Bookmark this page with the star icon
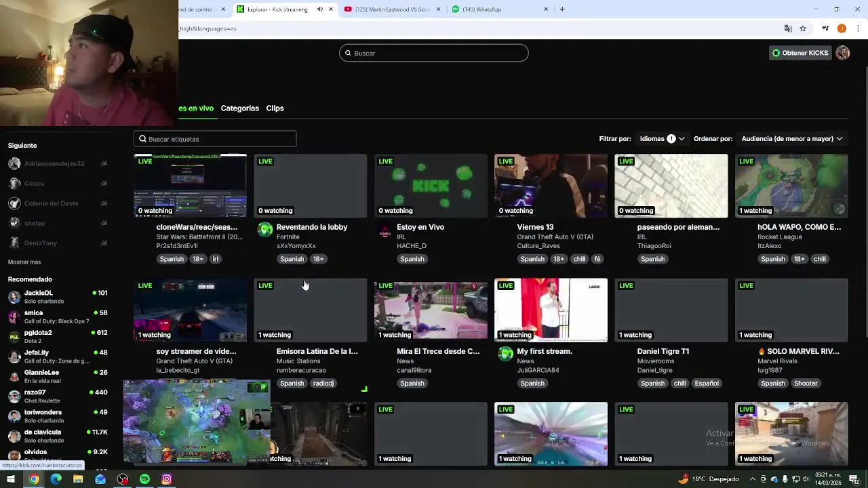Screen dimensions: 868x488 point(803,28)
